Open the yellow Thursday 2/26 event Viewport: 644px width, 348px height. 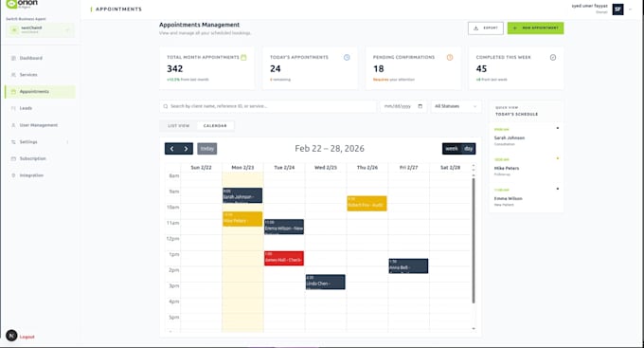367,203
